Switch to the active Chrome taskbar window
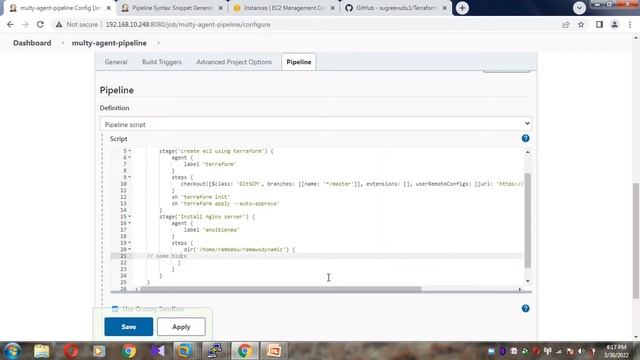This screenshot has width=640, height=360. (245, 351)
